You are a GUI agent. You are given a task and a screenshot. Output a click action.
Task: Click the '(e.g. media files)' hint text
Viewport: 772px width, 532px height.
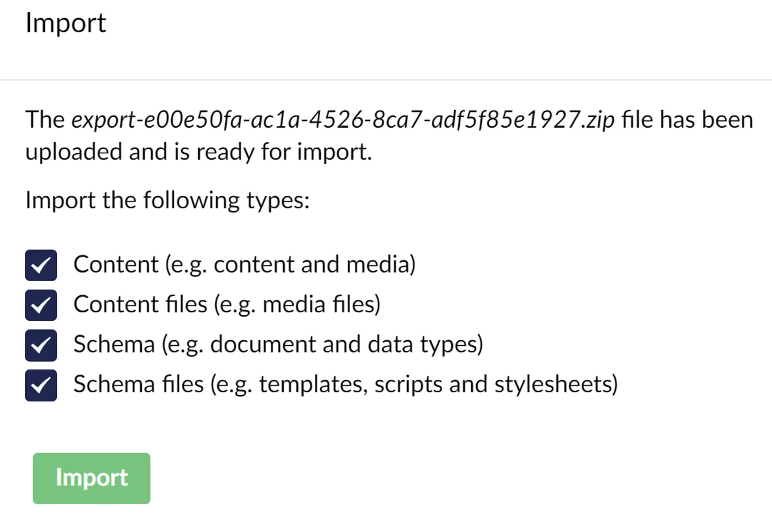[297, 305]
